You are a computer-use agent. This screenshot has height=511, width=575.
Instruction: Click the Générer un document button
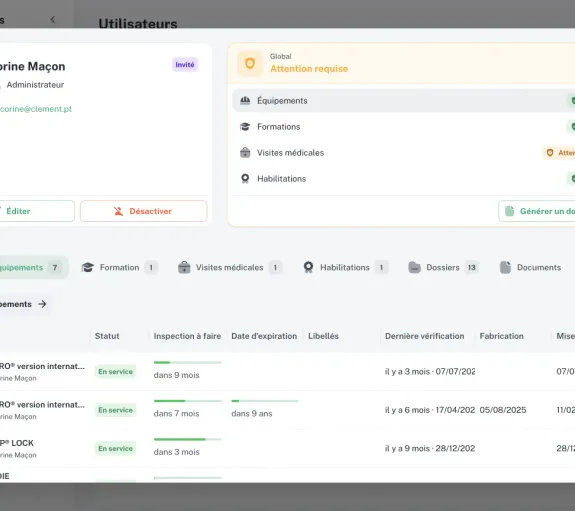coord(537,211)
